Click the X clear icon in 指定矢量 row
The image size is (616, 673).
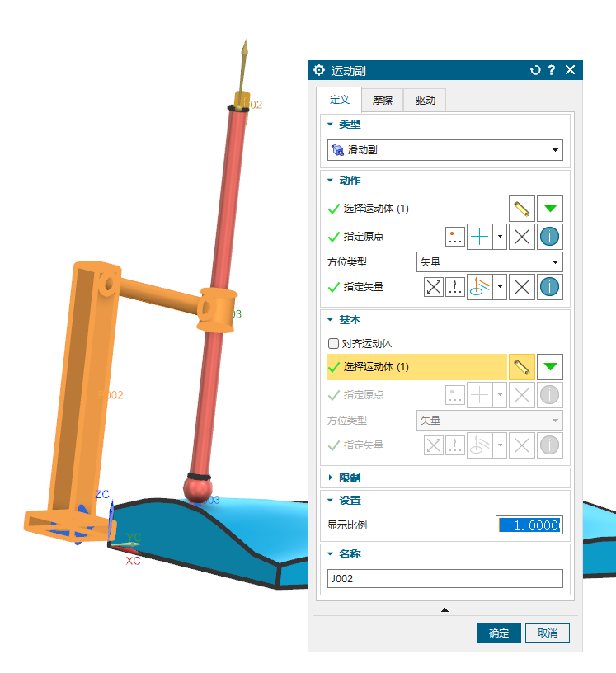pyautogui.click(x=520, y=287)
